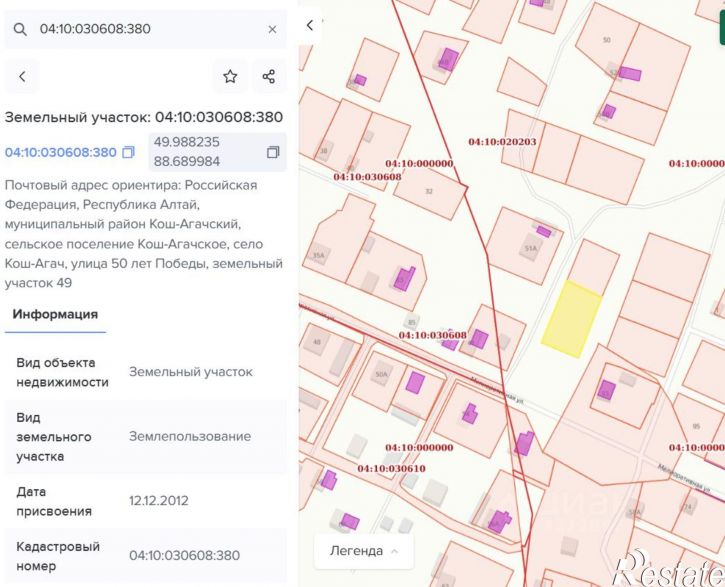The width and height of the screenshot is (725, 587).
Task: Add the parcel to favorites with the star
Action: tap(230, 76)
